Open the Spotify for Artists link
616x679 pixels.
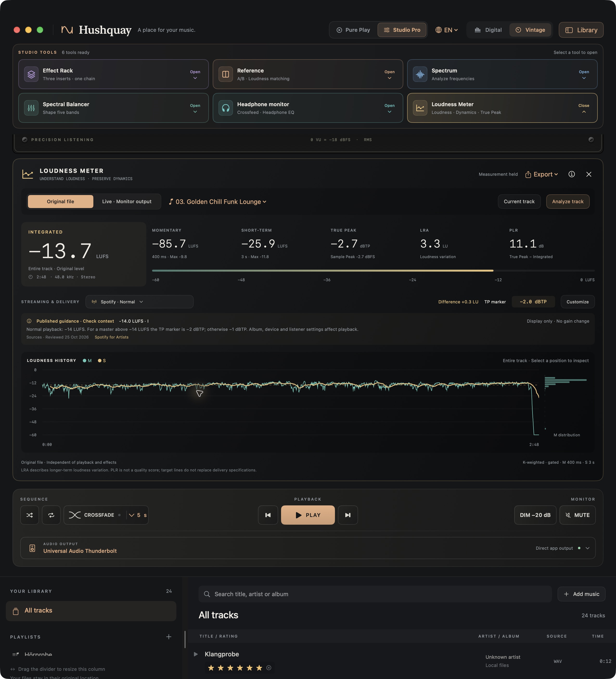click(x=111, y=337)
